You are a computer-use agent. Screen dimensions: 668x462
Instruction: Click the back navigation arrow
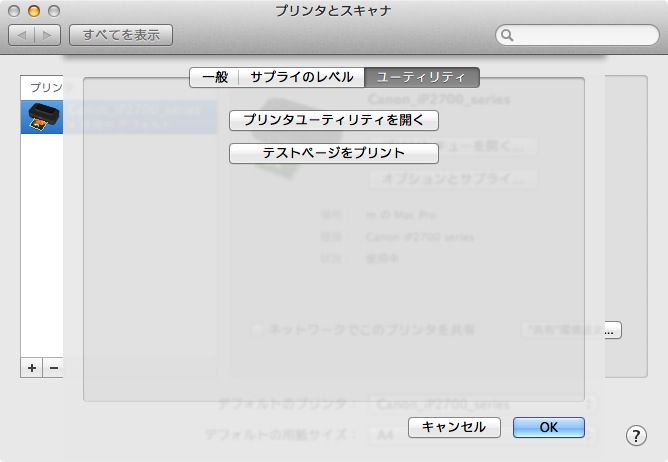(22, 35)
